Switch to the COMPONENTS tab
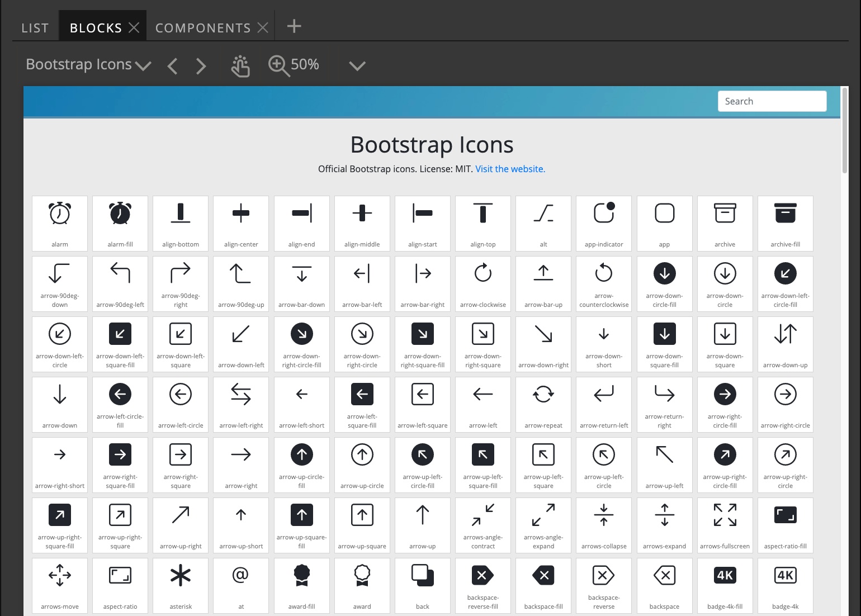 coord(203,28)
